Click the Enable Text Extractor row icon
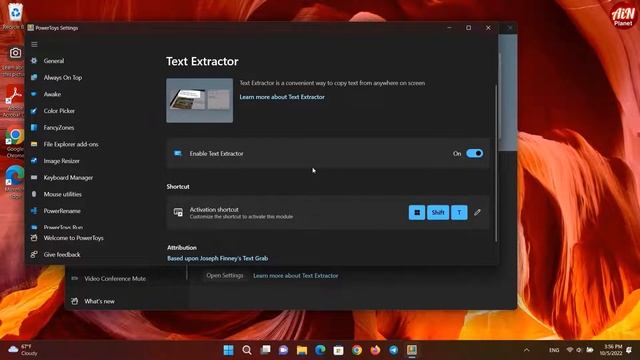This screenshot has height=360, width=640. [178, 153]
